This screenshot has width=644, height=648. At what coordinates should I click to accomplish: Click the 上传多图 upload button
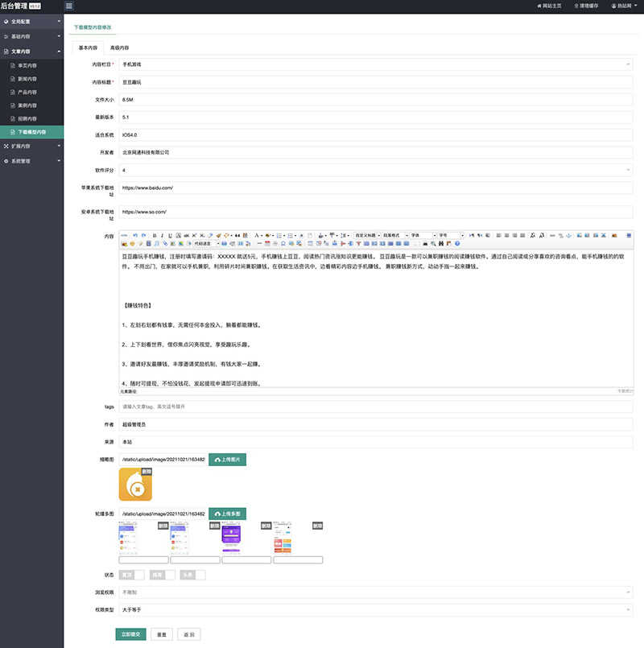(227, 514)
